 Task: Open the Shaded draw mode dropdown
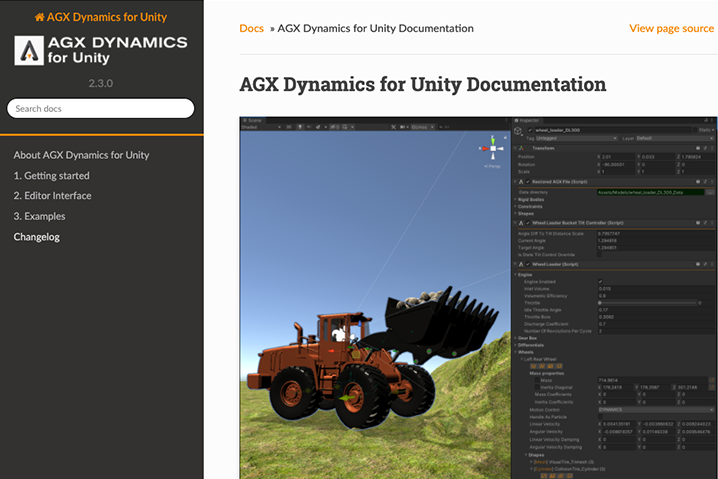click(261, 127)
